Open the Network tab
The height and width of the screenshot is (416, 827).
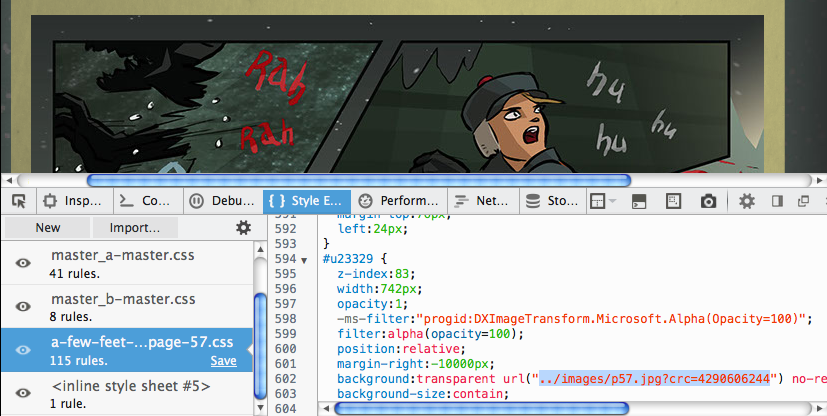tap(481, 201)
